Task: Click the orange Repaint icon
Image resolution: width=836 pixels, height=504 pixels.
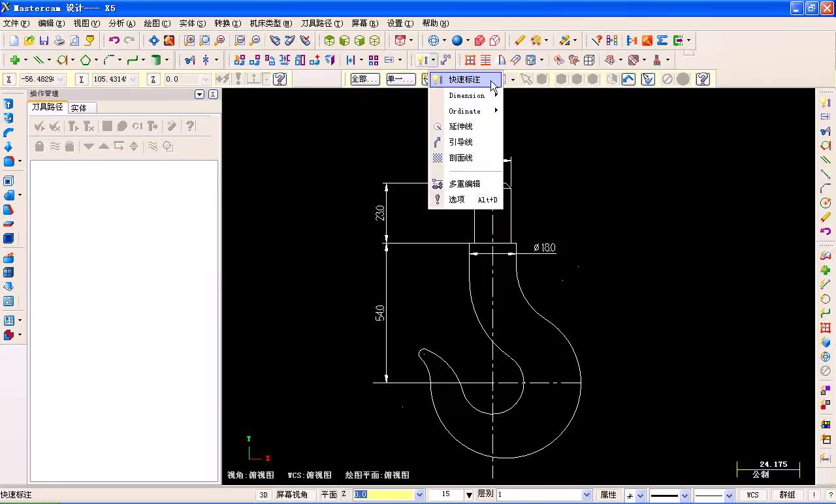Action: click(x=169, y=40)
